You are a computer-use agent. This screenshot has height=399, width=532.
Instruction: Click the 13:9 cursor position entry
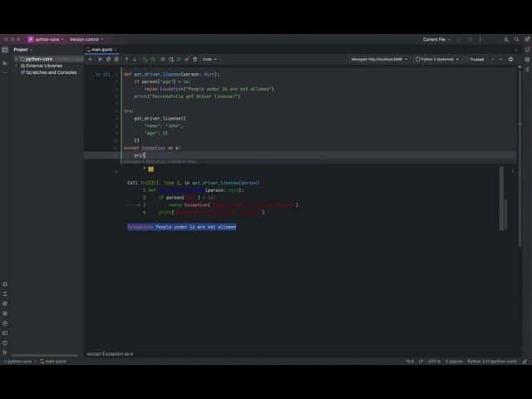click(x=410, y=362)
